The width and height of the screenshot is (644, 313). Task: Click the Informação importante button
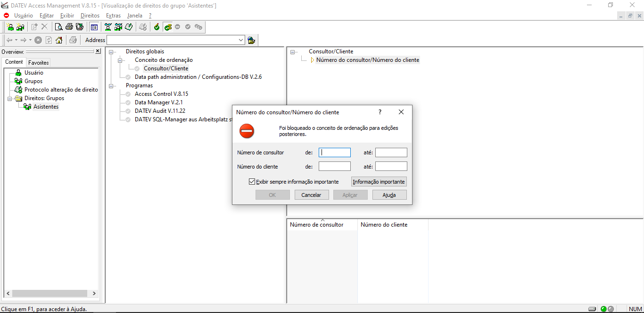379,182
